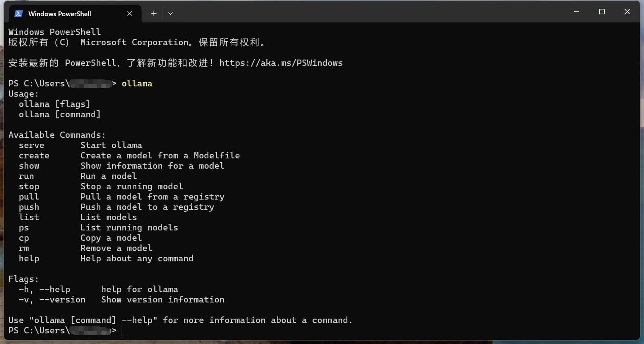Viewport: 644px width, 344px height.
Task: Click 'Create a model from a Modelfile' text
Action: pos(160,155)
